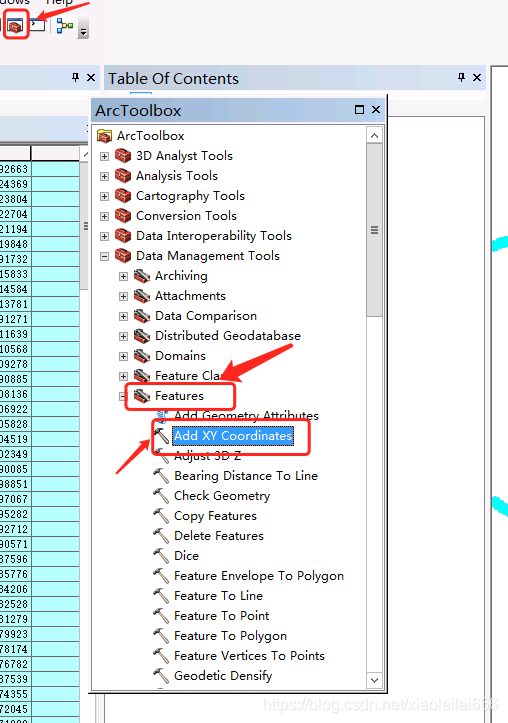Select Feature Envelope To Polygon tool

pyautogui.click(x=259, y=576)
